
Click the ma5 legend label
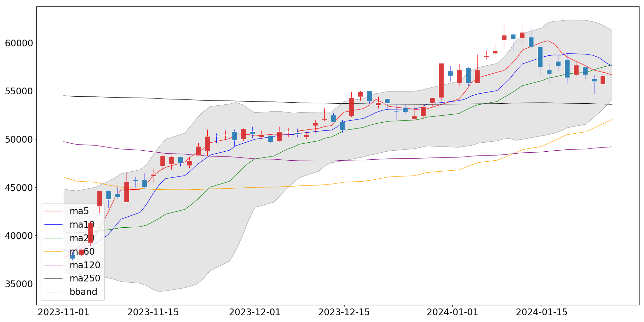[79, 211]
